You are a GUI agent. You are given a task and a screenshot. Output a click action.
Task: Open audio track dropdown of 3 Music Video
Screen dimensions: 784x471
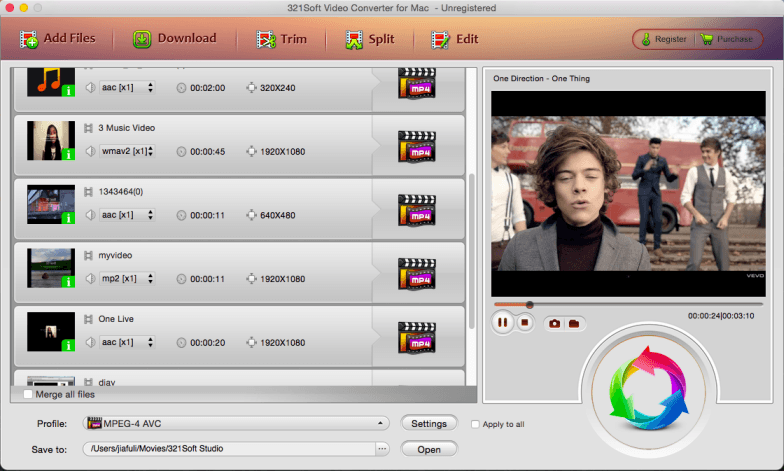tap(127, 151)
